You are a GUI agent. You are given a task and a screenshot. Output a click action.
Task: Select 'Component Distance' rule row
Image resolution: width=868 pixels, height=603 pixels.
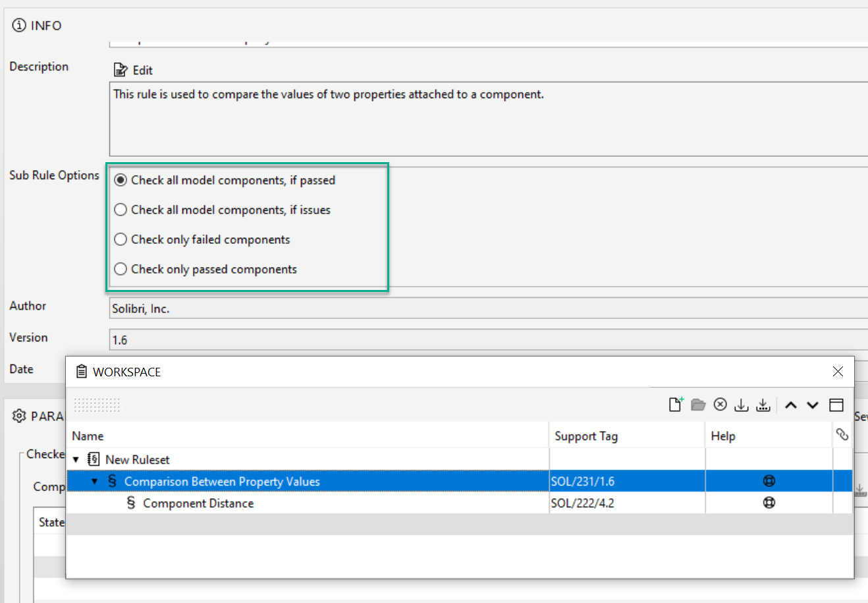[459, 503]
